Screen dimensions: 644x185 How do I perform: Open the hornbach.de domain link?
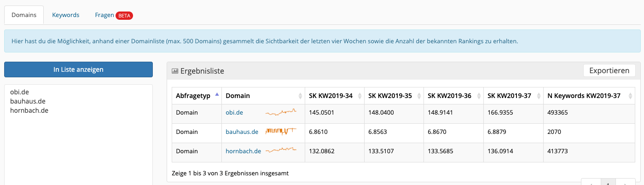tap(244, 151)
